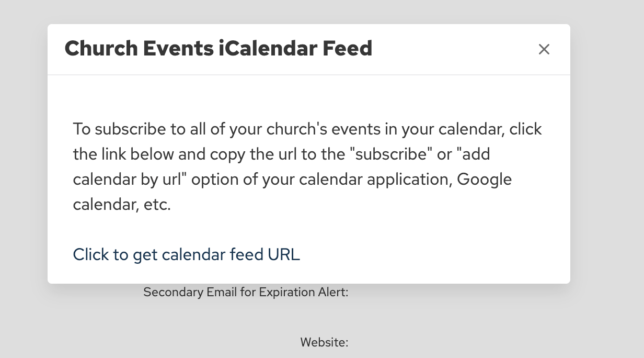644x358 pixels.
Task: Click the dimmed backdrop right of dialog
Action: [x=606, y=157]
